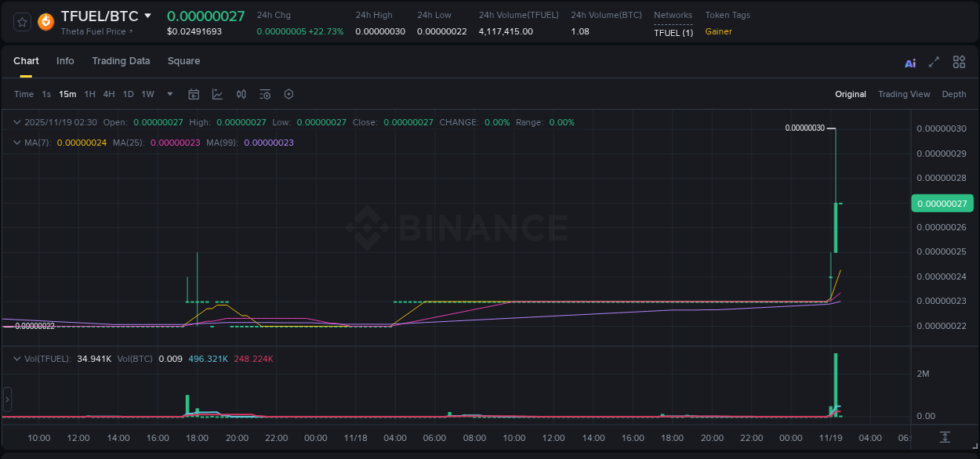Collapse the MA indicator row

[16, 143]
